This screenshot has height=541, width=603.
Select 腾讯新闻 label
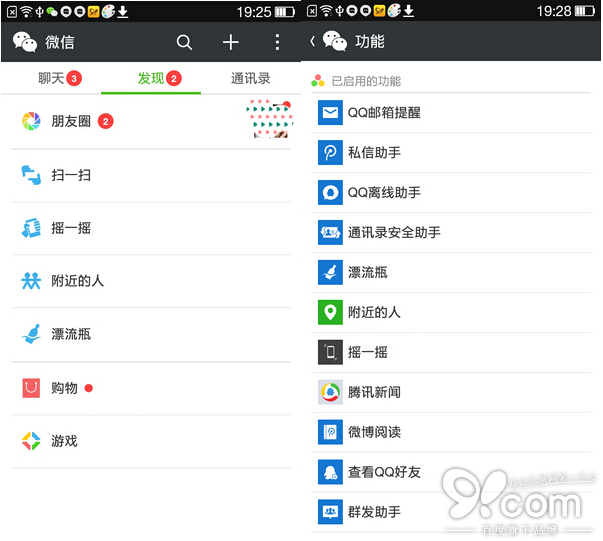coord(374,392)
